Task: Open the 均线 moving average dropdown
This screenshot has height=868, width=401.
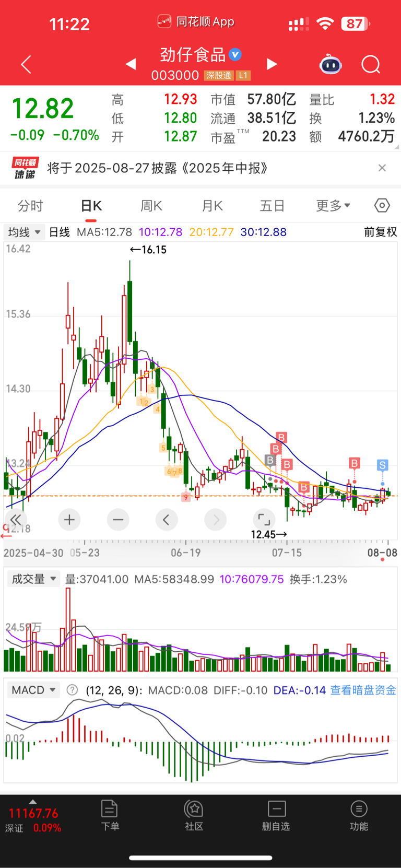Action: coord(24,232)
